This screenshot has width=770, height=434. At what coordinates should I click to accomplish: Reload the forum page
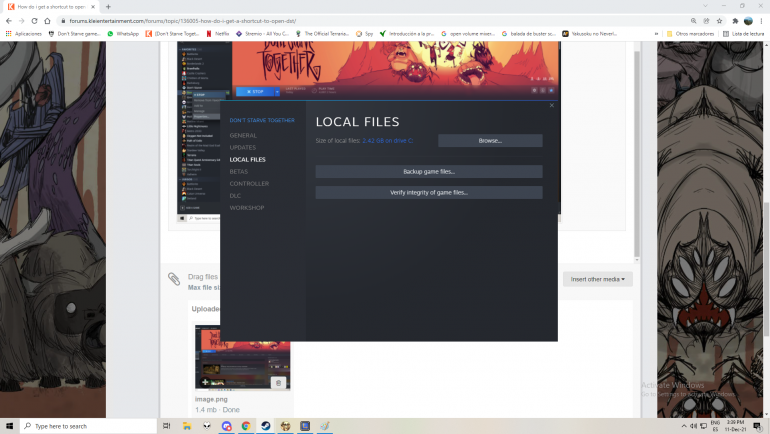click(34, 21)
